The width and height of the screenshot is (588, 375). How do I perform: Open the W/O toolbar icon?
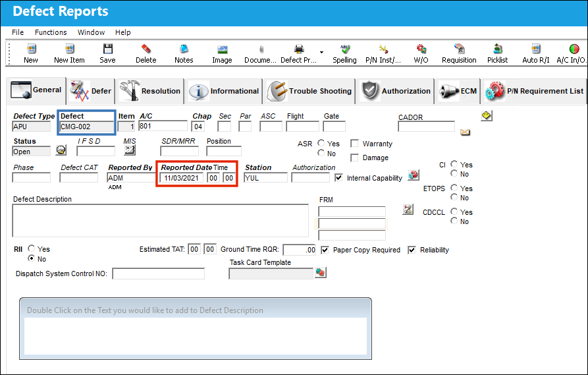(x=421, y=49)
